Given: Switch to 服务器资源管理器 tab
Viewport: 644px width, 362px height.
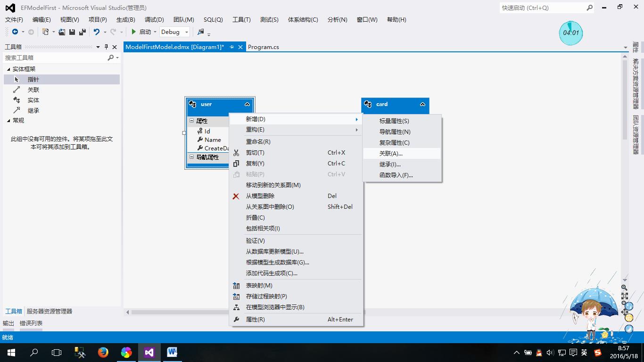Looking at the screenshot, I should click(x=50, y=311).
